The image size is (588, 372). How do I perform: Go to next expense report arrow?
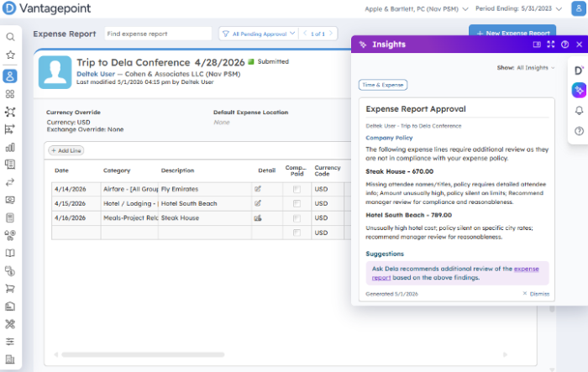331,34
